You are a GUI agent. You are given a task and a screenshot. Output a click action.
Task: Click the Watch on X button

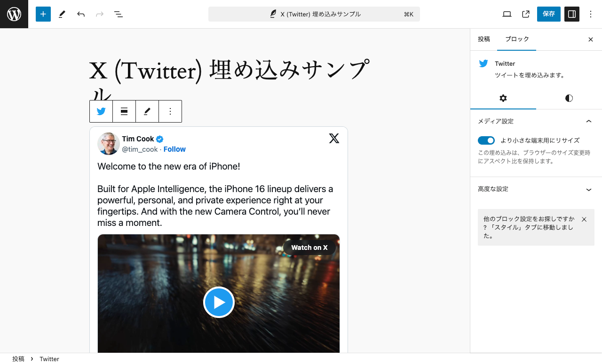click(309, 248)
